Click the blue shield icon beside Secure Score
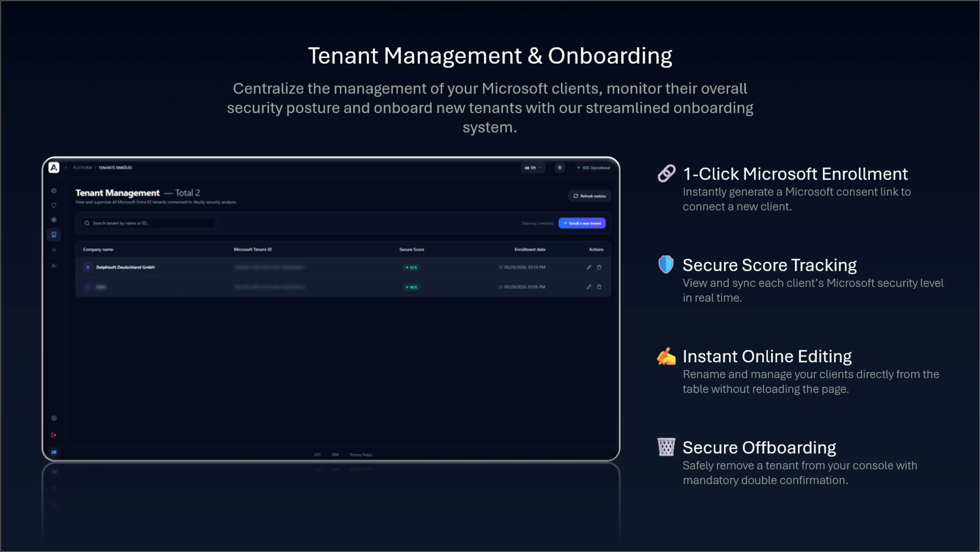Viewport: 980px width, 552px height. coord(666,264)
